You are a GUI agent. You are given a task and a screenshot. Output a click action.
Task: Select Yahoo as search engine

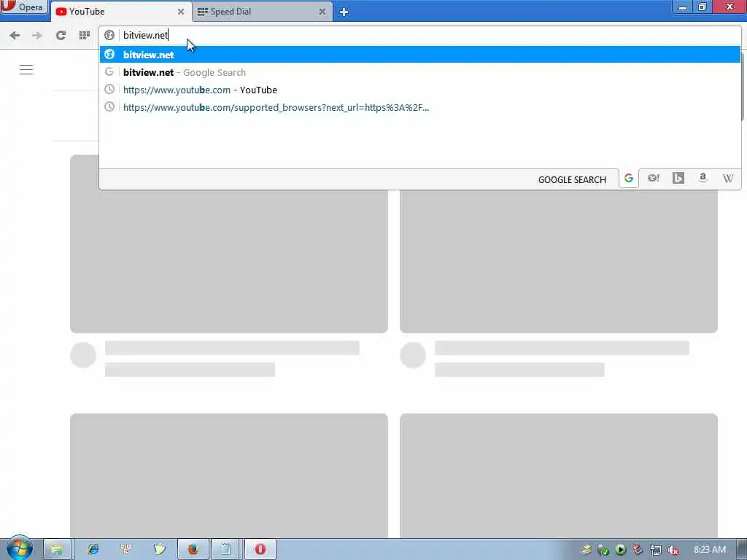[x=654, y=178]
